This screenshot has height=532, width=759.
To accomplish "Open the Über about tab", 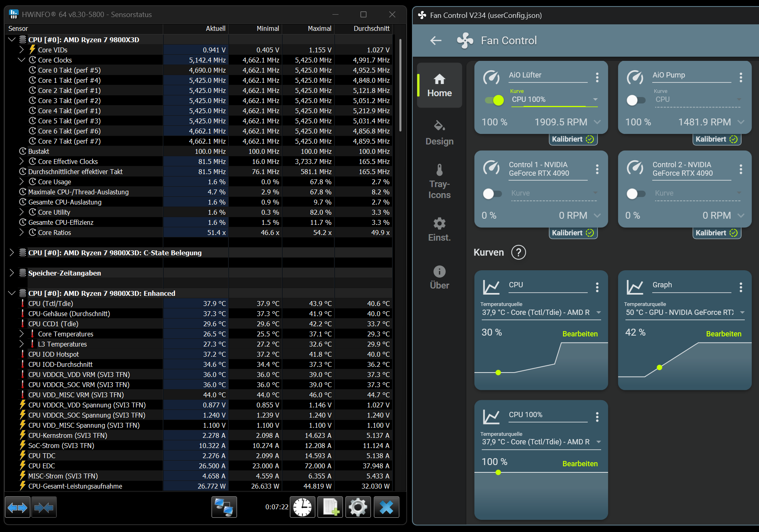I will coord(440,278).
